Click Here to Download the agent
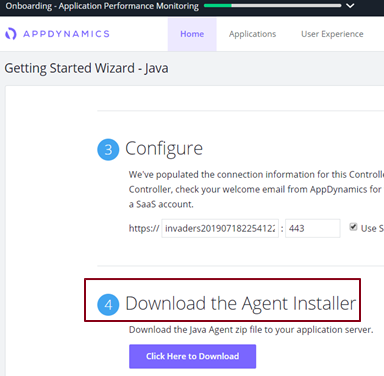 coord(193,356)
